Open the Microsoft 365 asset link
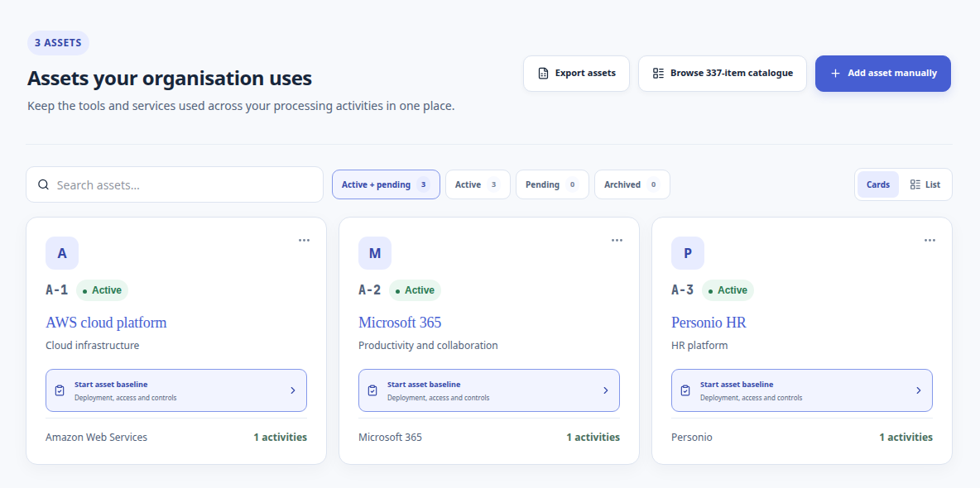Viewport: 980px width, 488px height. tap(400, 323)
